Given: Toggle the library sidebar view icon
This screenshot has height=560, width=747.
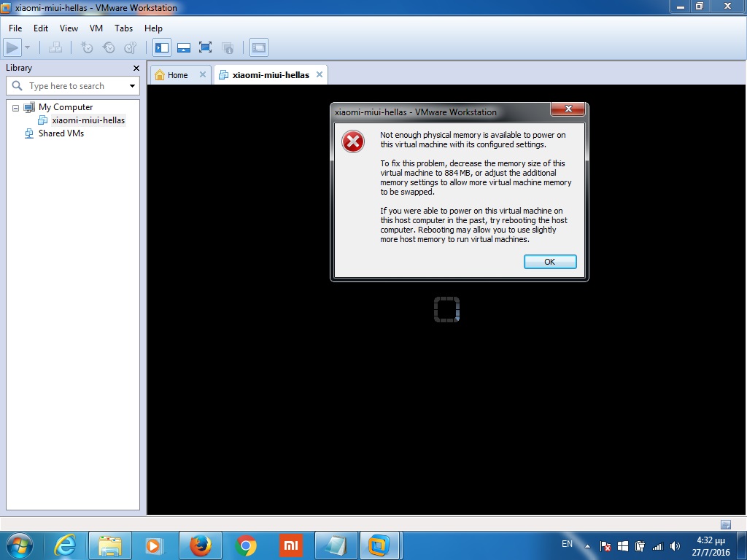Looking at the screenshot, I should click(x=162, y=47).
